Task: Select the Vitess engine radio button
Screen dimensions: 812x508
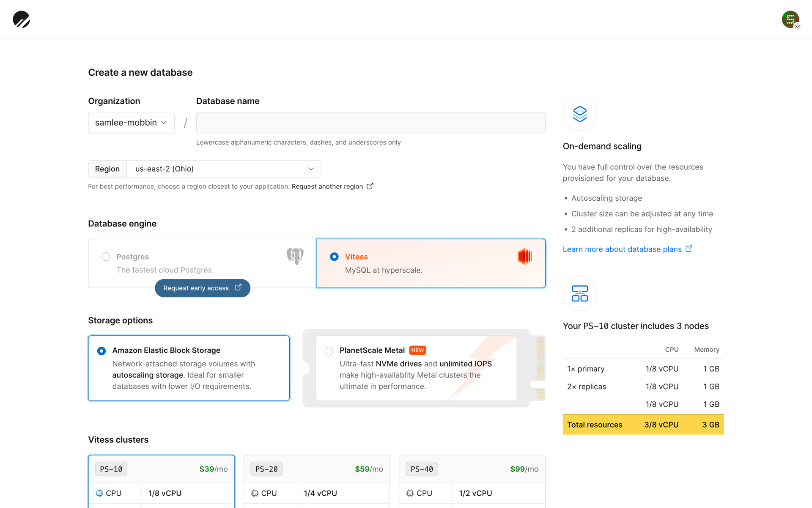Action: [x=334, y=257]
